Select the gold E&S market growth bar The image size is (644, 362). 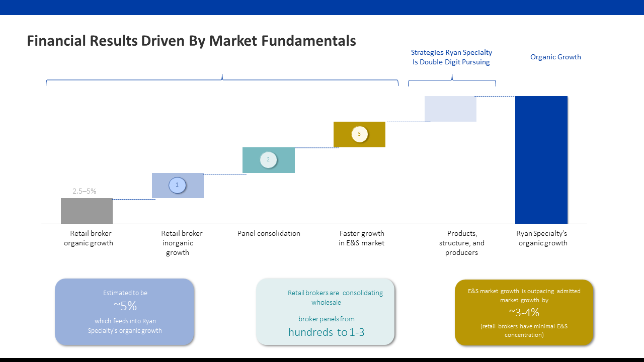pos(359,134)
